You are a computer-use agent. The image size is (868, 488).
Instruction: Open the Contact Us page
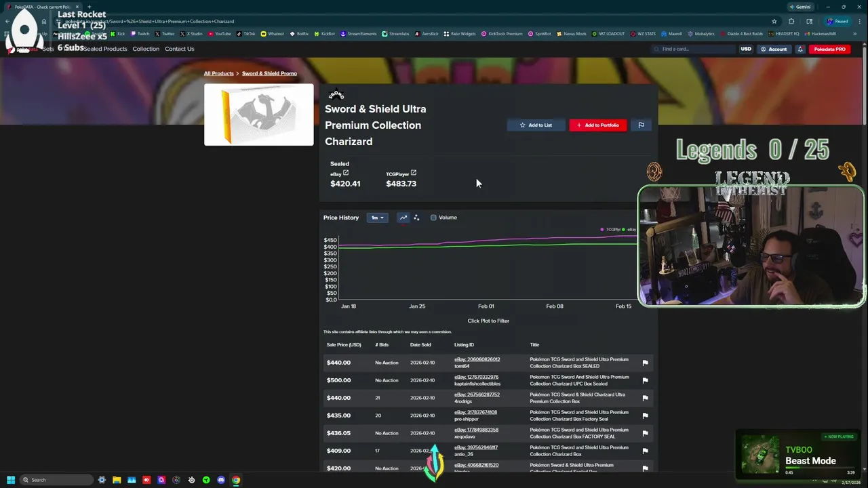[x=179, y=49]
